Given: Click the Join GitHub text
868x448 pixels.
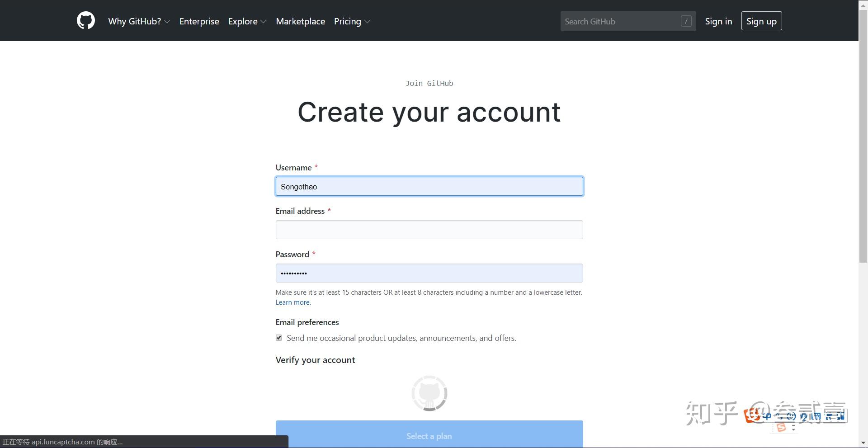Looking at the screenshot, I should tap(429, 83).
